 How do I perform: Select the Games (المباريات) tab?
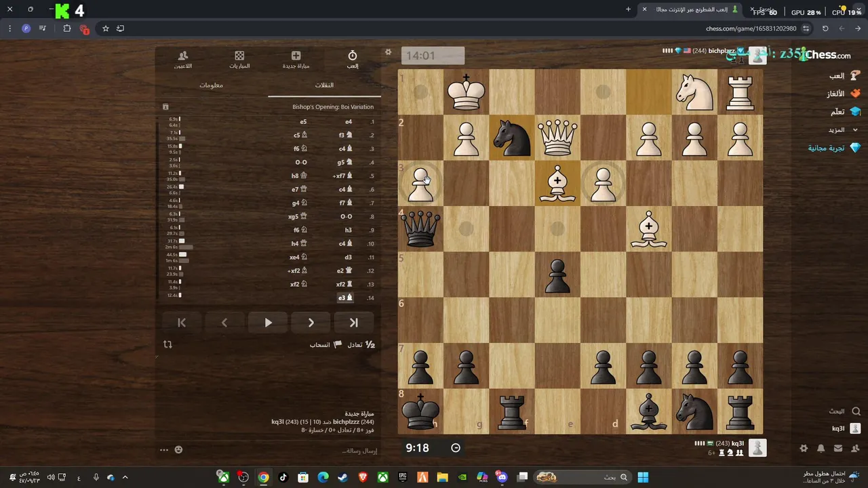(x=239, y=60)
